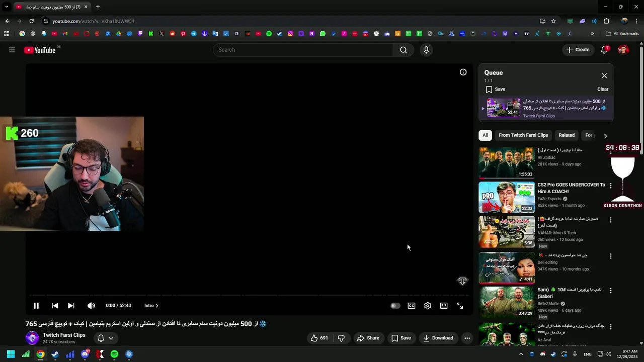Open options for NAHAD Moto & Tech video
The image size is (644, 362).
pyautogui.click(x=611, y=220)
